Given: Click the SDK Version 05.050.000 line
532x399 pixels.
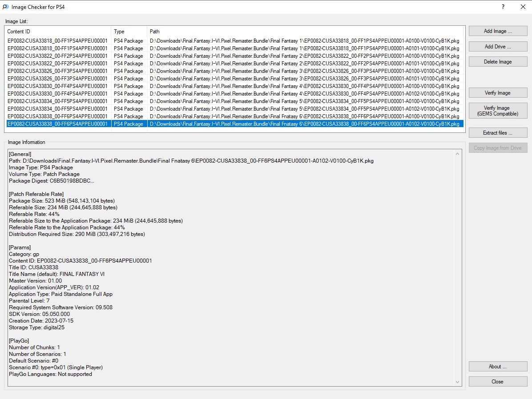Looking at the screenshot, I should 39,314.
